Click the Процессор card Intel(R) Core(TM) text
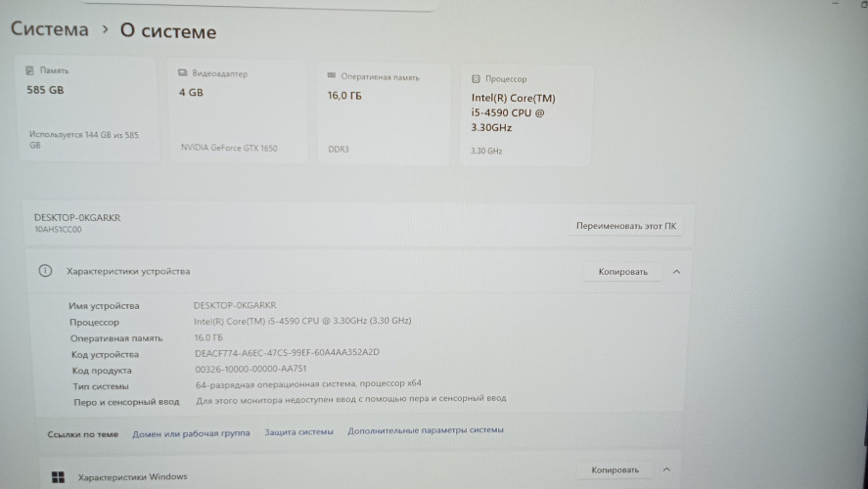The width and height of the screenshot is (868, 489). [x=513, y=112]
